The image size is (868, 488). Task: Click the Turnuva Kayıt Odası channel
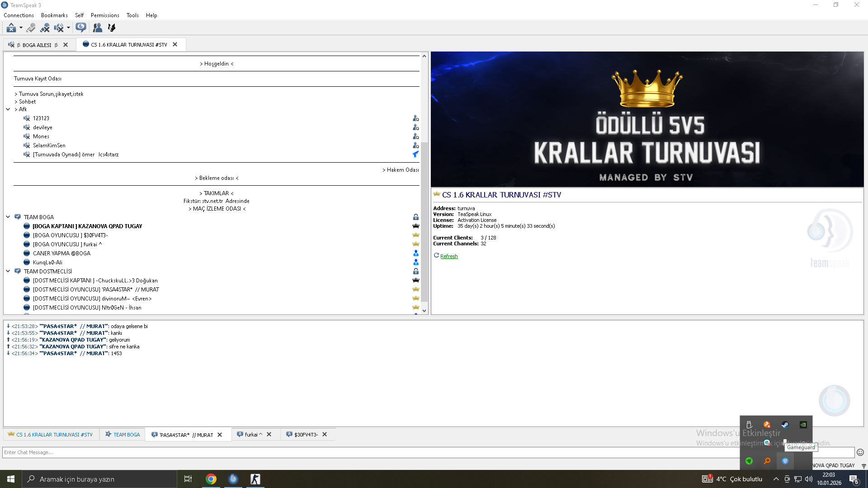[x=38, y=79]
